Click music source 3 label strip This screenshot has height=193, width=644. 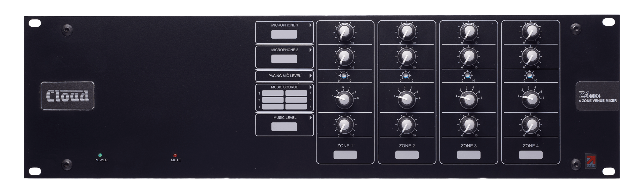pyautogui.click(x=273, y=93)
